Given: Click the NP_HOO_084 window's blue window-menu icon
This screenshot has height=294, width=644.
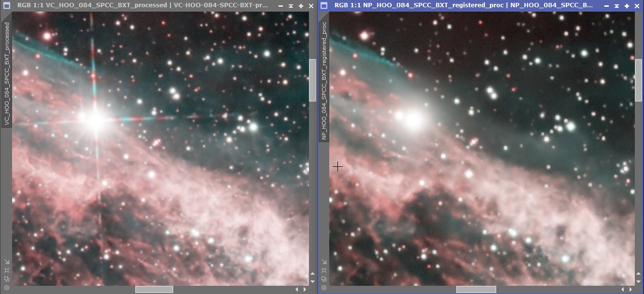Looking at the screenshot, I should point(324,6).
